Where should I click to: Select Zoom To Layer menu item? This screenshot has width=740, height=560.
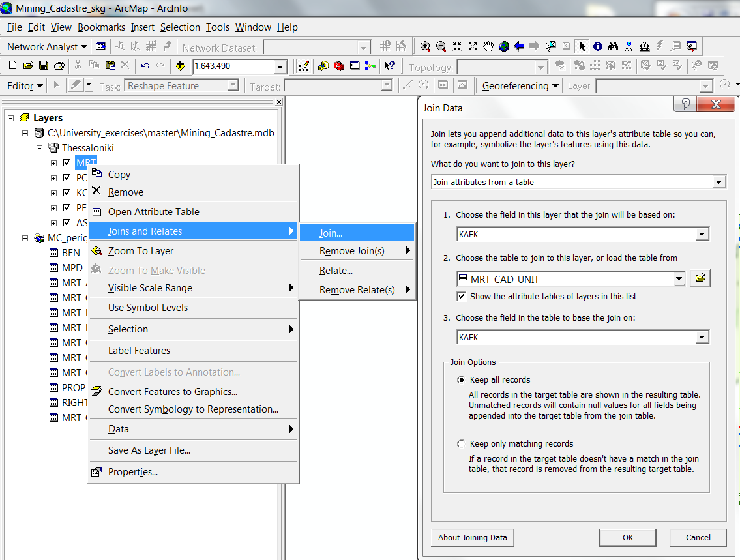tap(193, 251)
